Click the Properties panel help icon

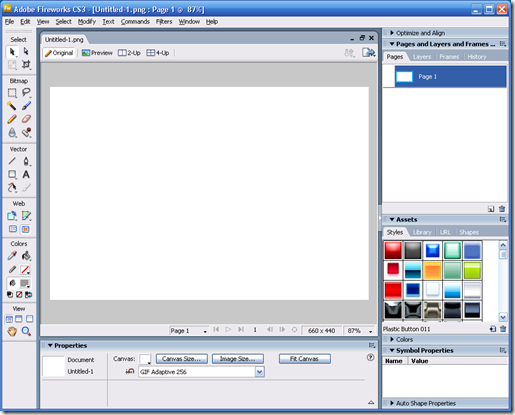pos(370,357)
